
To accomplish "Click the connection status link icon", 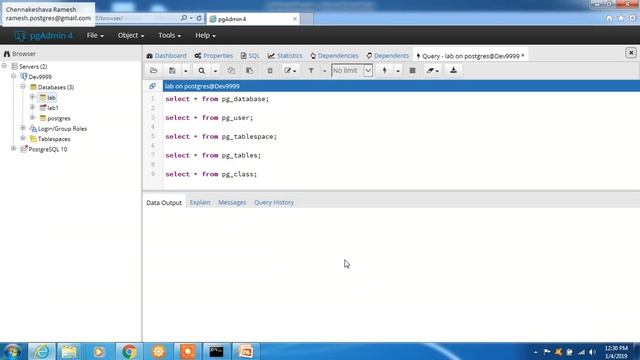I will 152,86.
